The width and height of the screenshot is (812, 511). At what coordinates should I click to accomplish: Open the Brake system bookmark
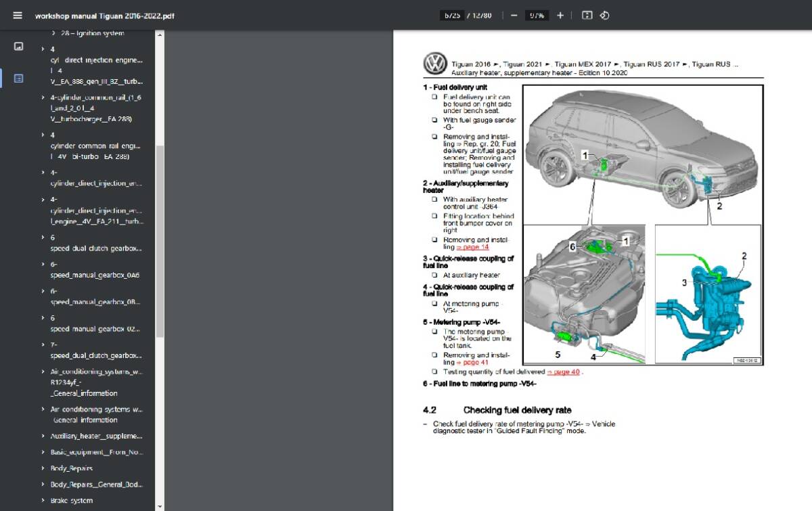(x=72, y=501)
